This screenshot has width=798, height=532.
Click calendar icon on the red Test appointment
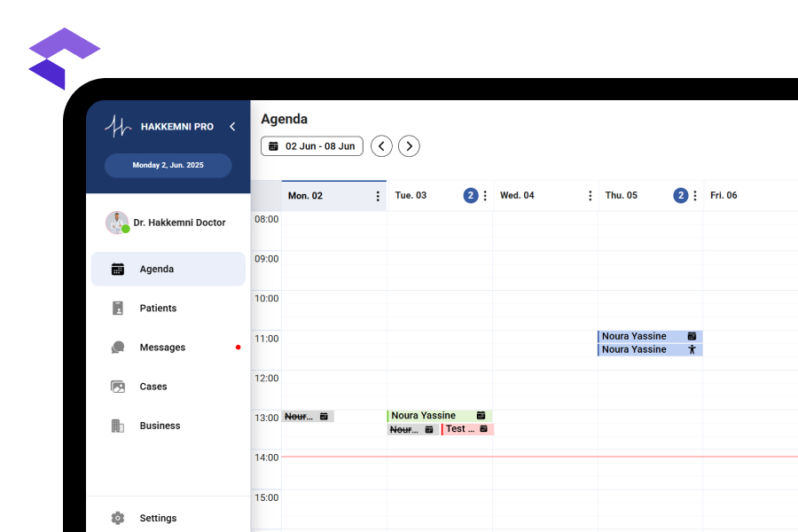click(483, 428)
